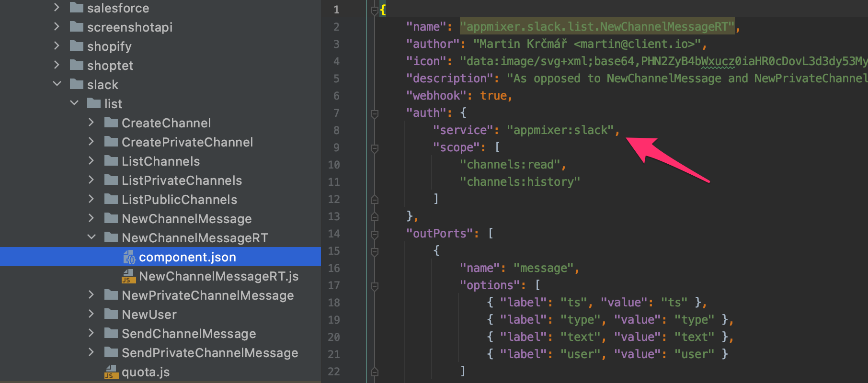This screenshot has width=868, height=383.
Task: Fold the auth block at line 7
Action: pyautogui.click(x=375, y=113)
